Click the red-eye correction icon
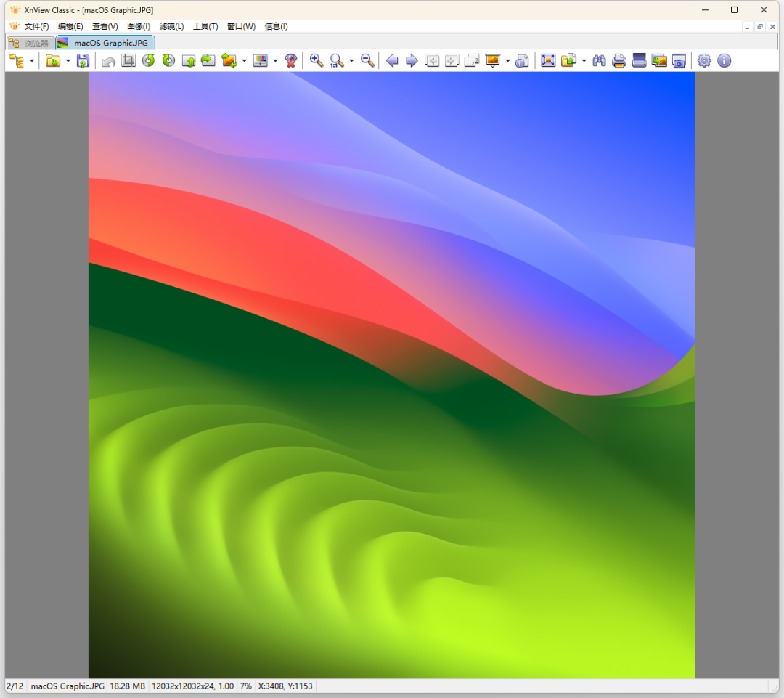This screenshot has height=698, width=784. pyautogui.click(x=290, y=61)
